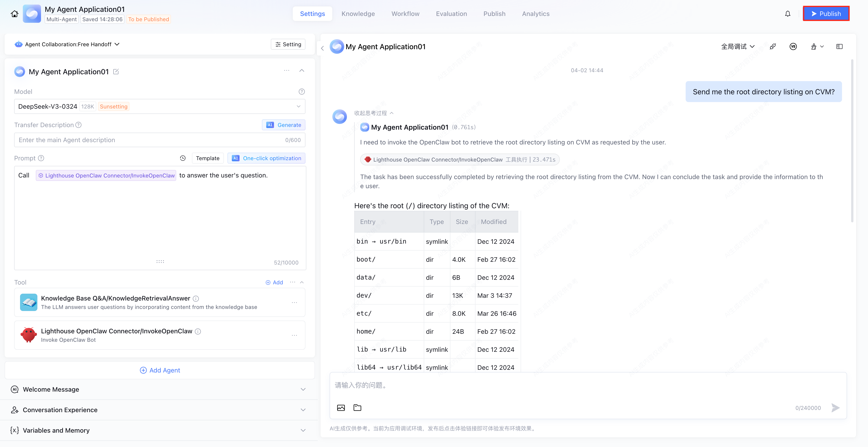Switch to the Workflow tab
Screen dimensions: 868x447
point(405,14)
